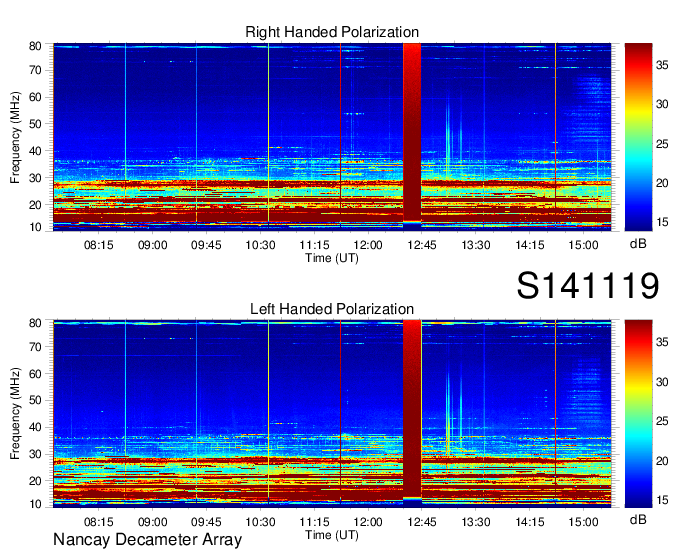680x552 pixels.
Task: Click the "Time (UT)" label under the top plot
Action: (332, 258)
